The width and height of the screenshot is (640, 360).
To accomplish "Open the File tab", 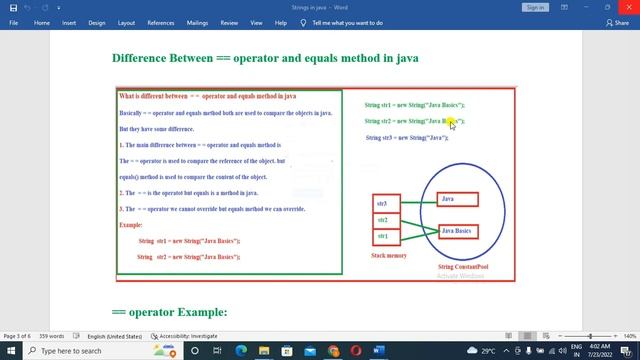I will pos(13,23).
